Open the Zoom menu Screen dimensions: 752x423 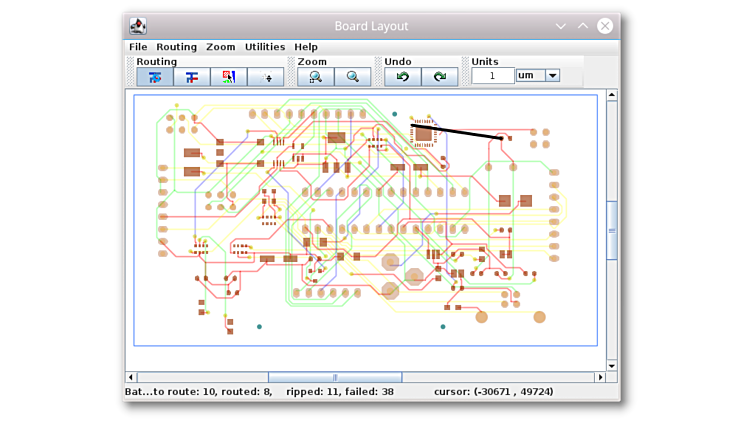pos(221,47)
